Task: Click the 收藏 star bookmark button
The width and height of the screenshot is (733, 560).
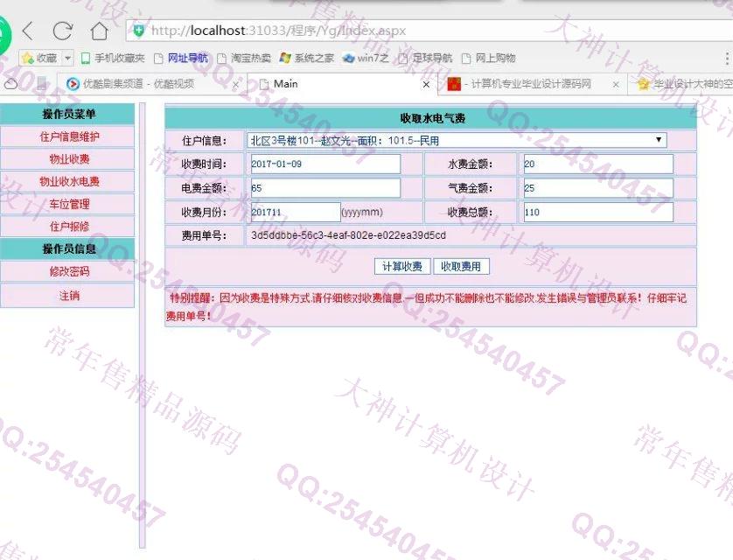Action: tap(39, 58)
